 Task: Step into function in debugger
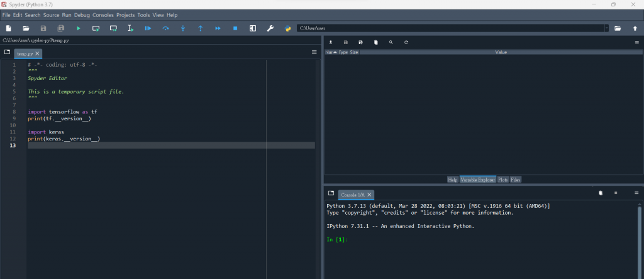click(183, 28)
